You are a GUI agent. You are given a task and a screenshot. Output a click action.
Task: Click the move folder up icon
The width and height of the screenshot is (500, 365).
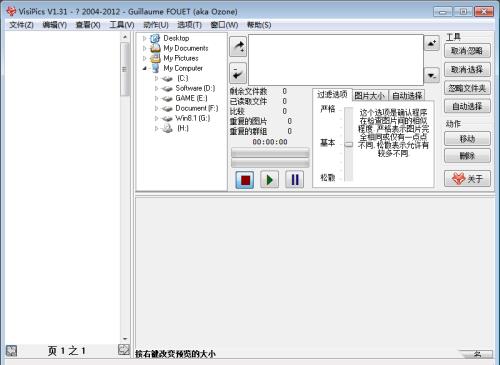(432, 43)
